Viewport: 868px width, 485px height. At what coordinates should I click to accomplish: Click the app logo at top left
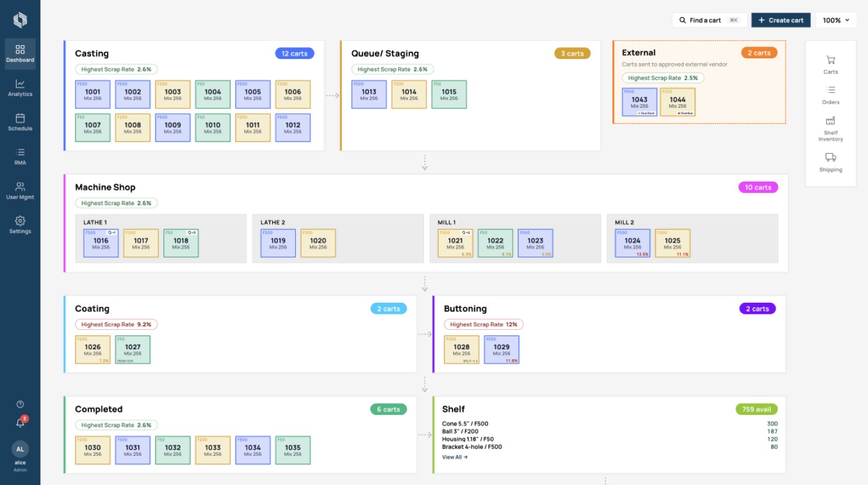coord(20,20)
